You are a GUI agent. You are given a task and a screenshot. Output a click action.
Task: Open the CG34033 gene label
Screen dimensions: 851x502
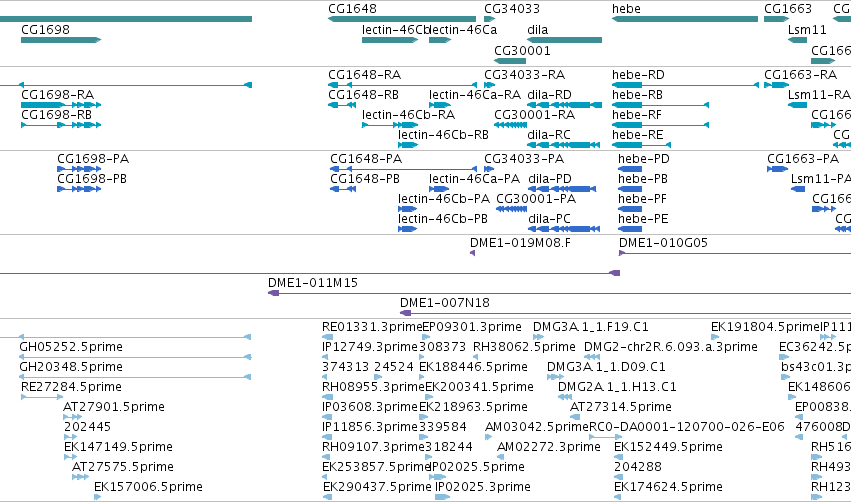(512, 9)
